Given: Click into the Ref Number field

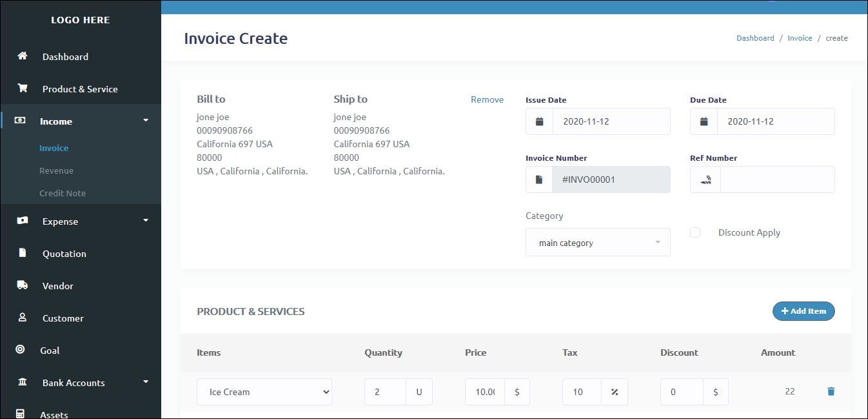Looking at the screenshot, I should point(777,179).
